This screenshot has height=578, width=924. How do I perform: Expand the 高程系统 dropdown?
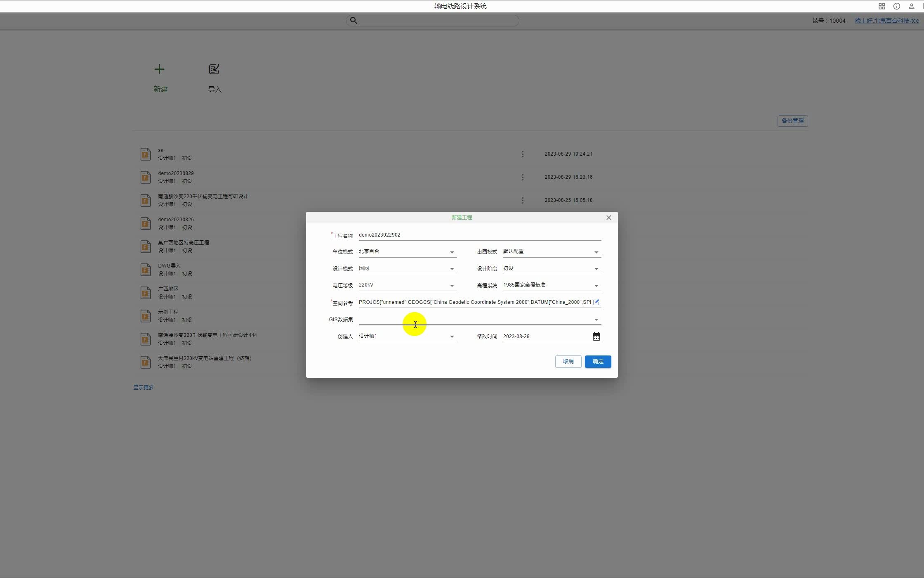pos(596,286)
